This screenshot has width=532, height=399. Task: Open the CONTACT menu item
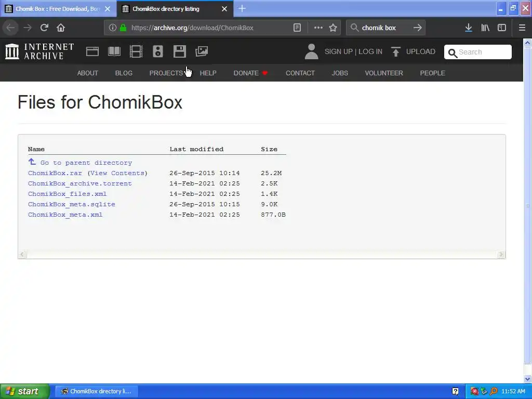300,73
